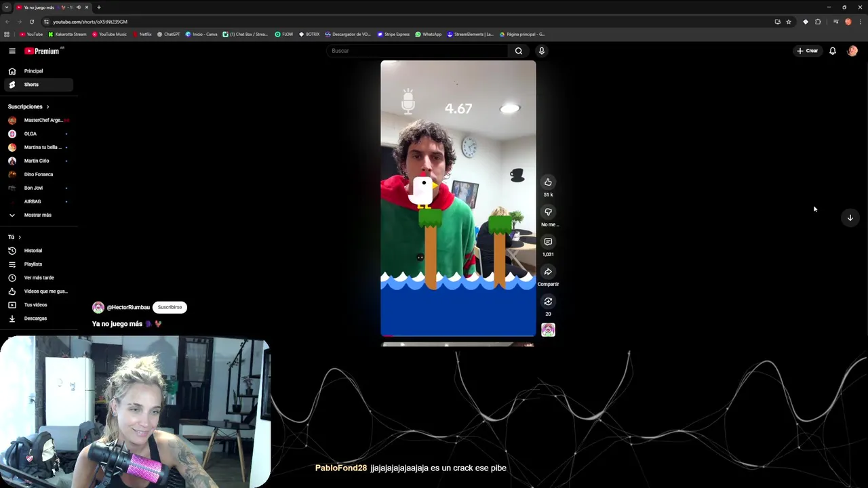Viewport: 868px width, 488px height.
Task: Reload the page in browser
Action: [31, 22]
